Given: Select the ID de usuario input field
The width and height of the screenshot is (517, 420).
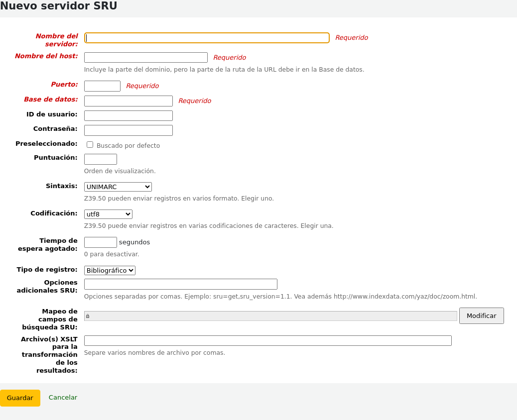Looking at the screenshot, I should (128, 115).
